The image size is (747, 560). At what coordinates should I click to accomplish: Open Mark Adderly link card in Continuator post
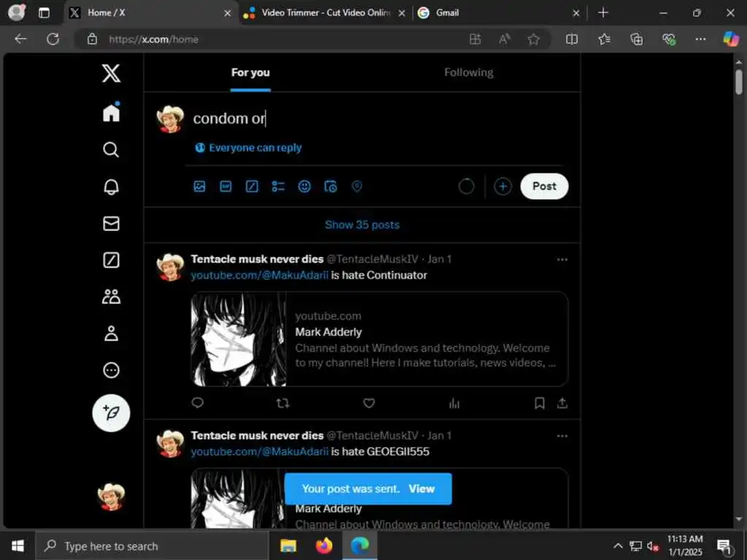(x=379, y=338)
